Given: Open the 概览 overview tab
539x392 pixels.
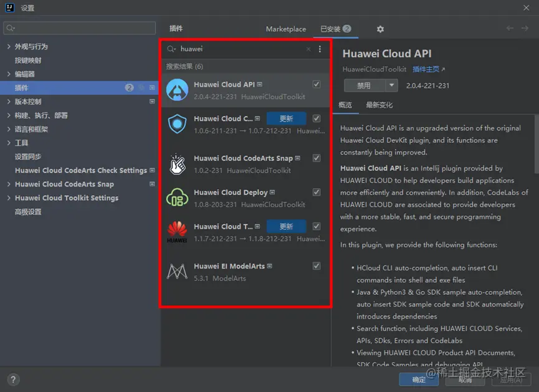Looking at the screenshot, I should (345, 105).
